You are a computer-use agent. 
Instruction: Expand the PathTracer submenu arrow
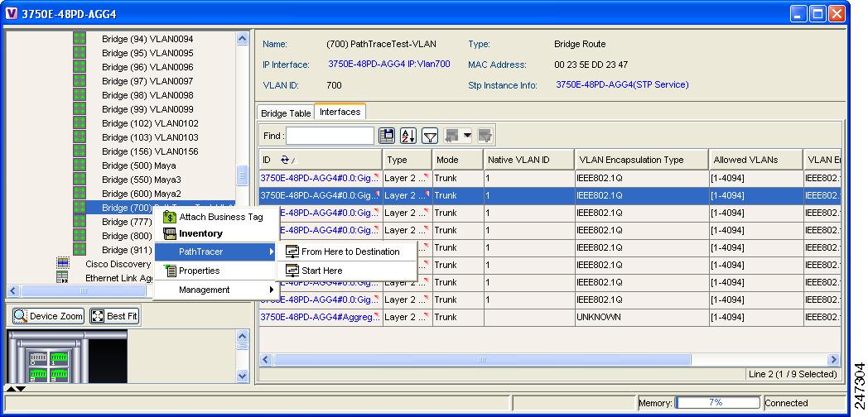272,252
